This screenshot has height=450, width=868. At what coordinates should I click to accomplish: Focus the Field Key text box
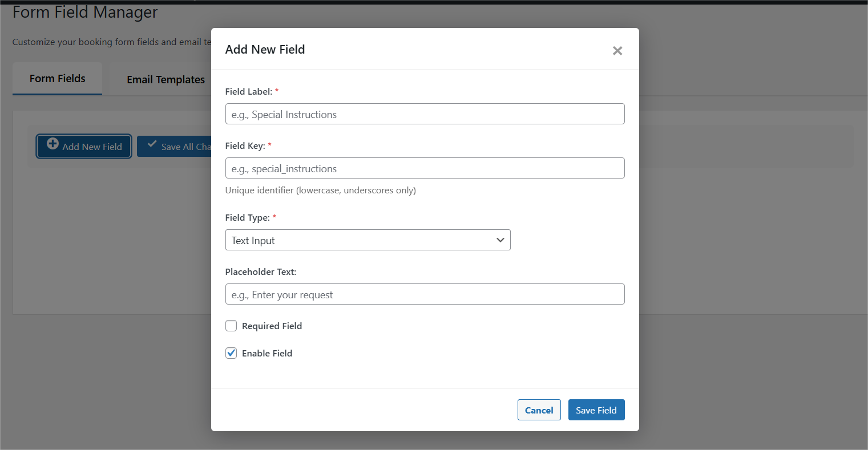point(425,168)
